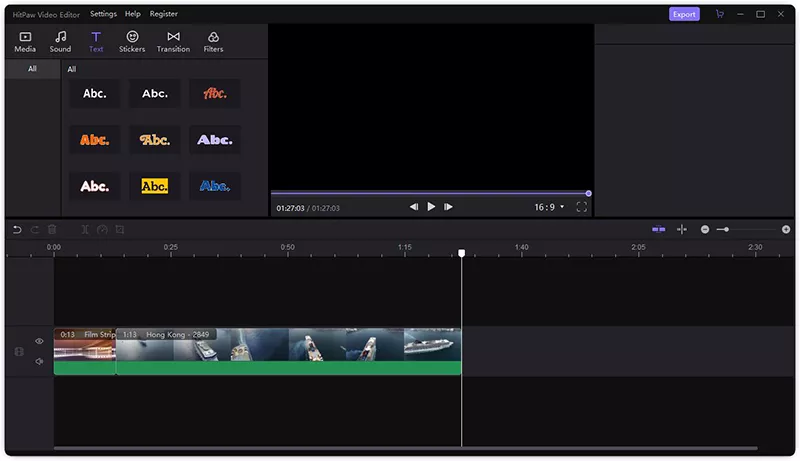Select the Text tab
The height and width of the screenshot is (461, 800).
[96, 42]
